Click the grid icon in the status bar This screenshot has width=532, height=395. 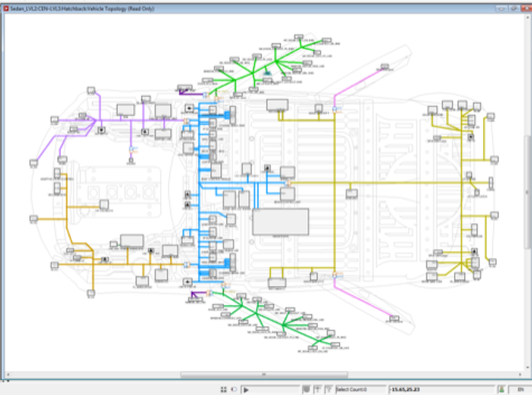click(224, 389)
